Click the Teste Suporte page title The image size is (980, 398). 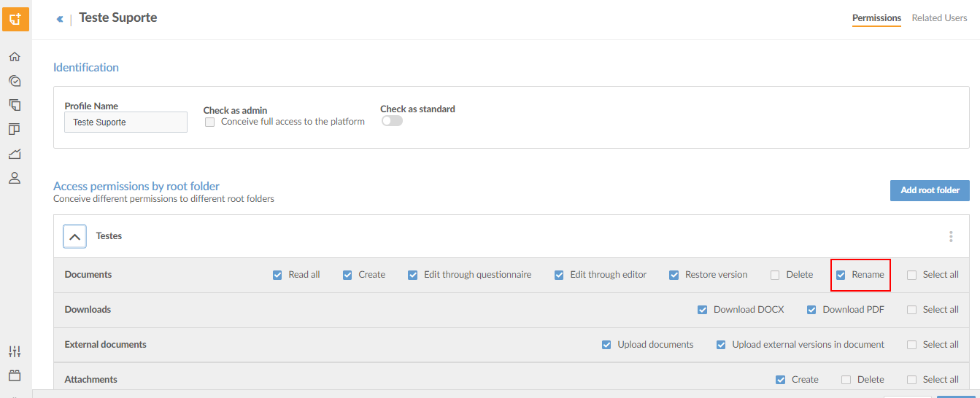(118, 17)
